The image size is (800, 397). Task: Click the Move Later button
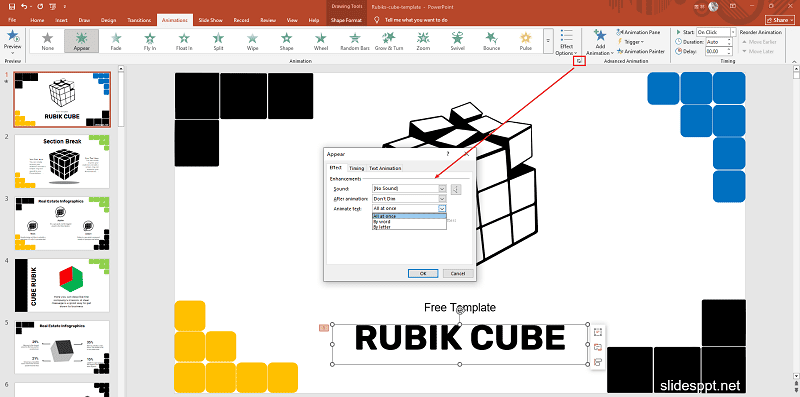pos(758,52)
